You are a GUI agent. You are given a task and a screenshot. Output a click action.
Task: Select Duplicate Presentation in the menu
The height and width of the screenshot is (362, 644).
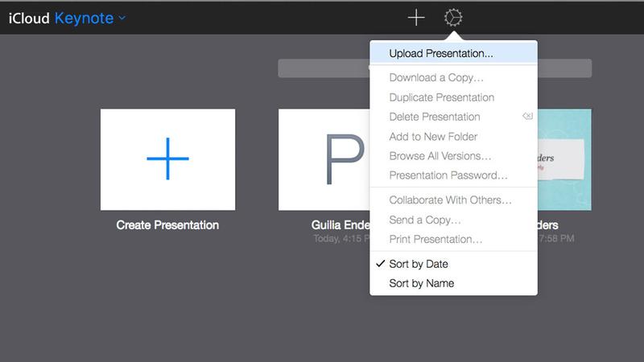[441, 97]
